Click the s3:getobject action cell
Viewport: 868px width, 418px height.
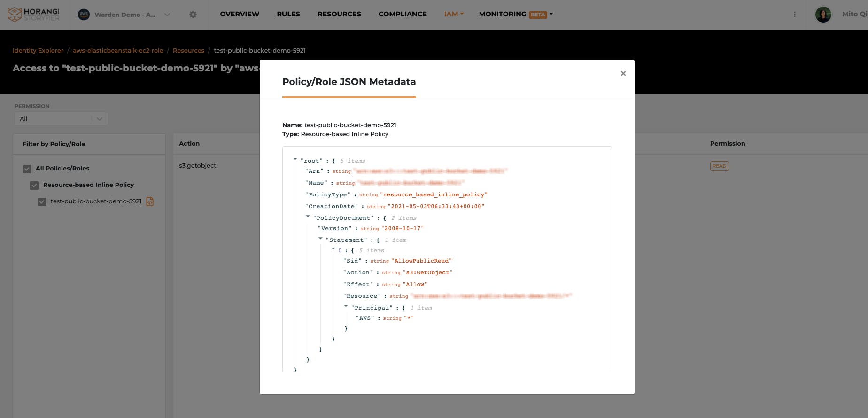coord(197,165)
